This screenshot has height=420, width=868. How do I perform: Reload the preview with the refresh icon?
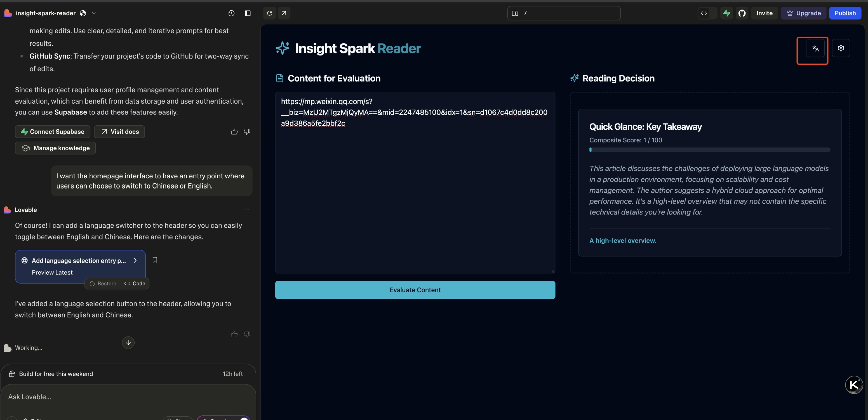pyautogui.click(x=269, y=13)
